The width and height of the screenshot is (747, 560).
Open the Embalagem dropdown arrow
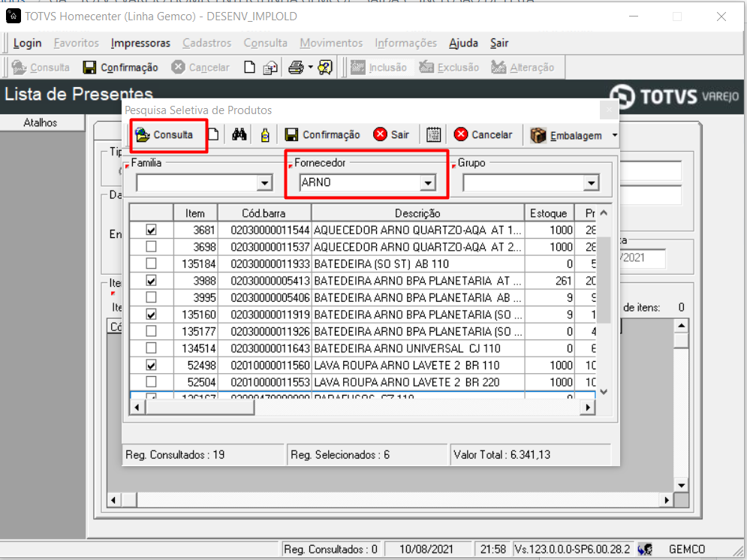615,135
